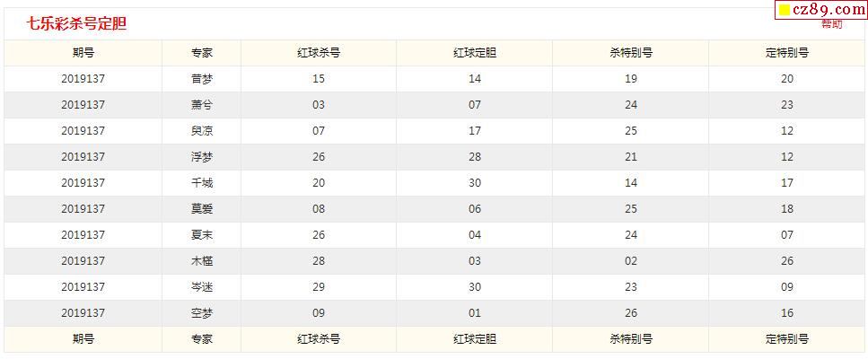Select the bottom 红球杀号 footer header
Image resolution: width=868 pixels, height=359 pixels.
click(319, 339)
